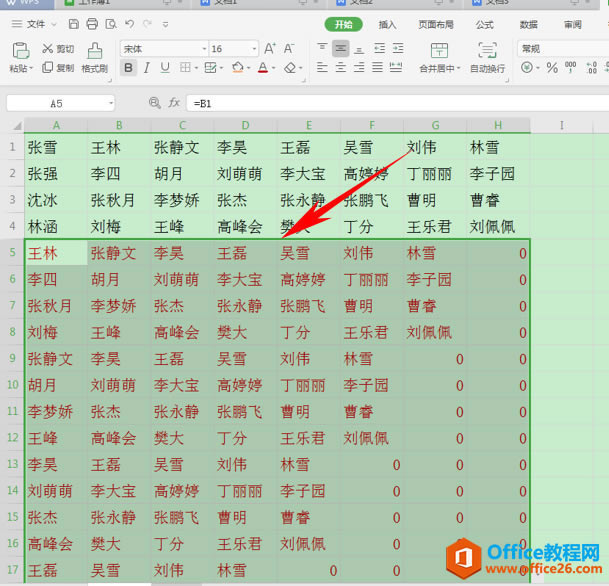
Task: Open Print Preview icon
Action: click(x=111, y=24)
